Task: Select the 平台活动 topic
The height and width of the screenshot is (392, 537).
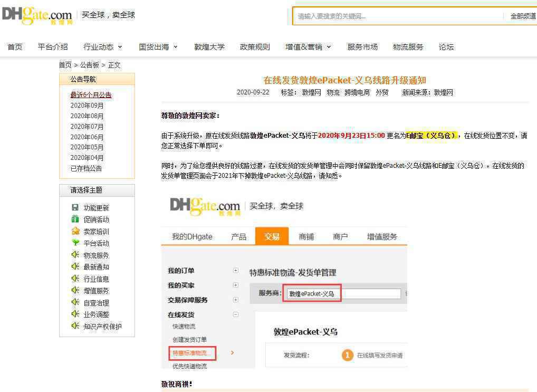Action: point(96,243)
